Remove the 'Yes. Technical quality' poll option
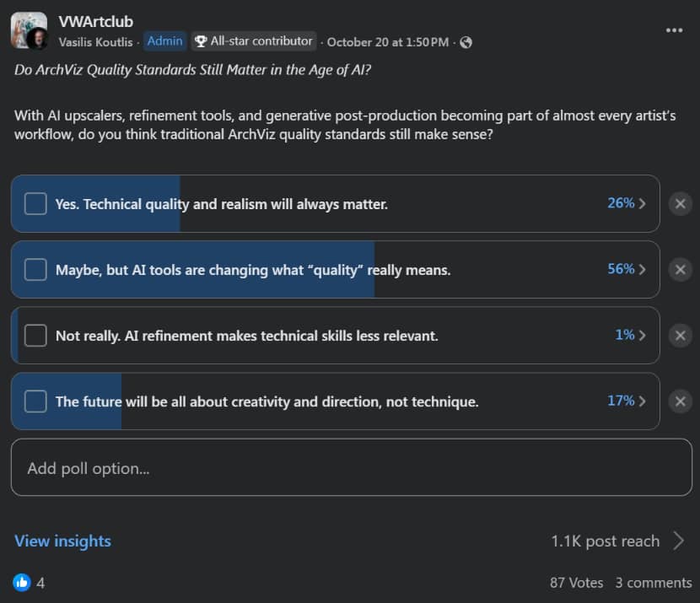 680,203
